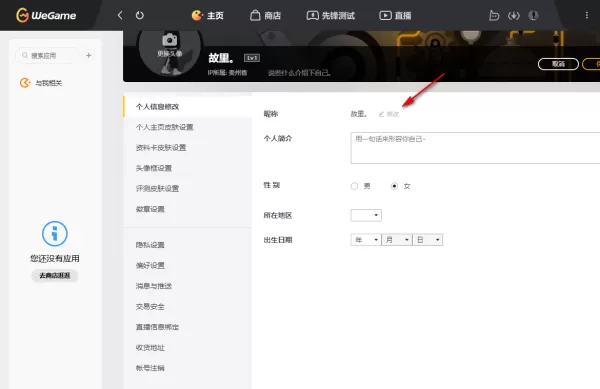Open the download manager icon
The width and height of the screenshot is (600, 389).
514,15
